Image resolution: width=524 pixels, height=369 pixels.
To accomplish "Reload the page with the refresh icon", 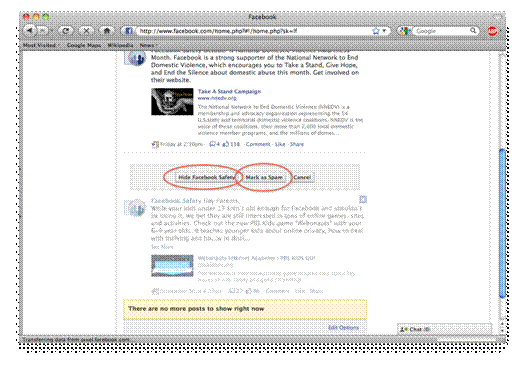I will point(66,31).
